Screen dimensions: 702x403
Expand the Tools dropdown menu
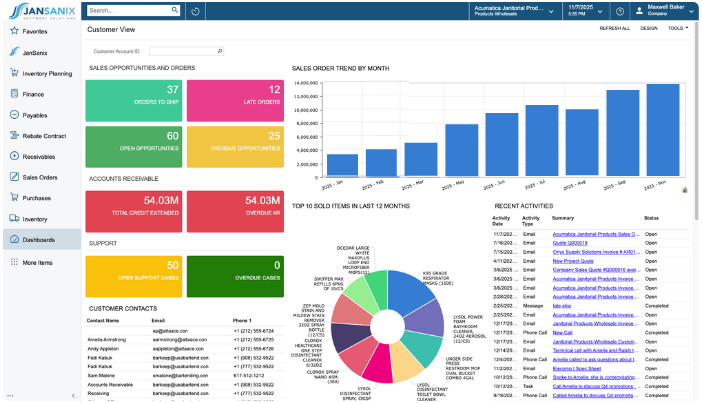pos(678,29)
